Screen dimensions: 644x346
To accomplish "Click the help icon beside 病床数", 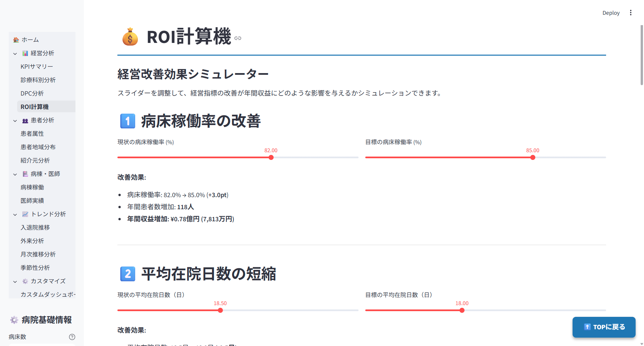I will (x=72, y=337).
